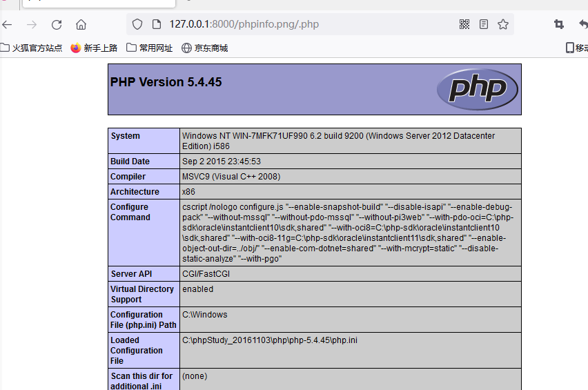The image size is (588, 390).
Task: Go back with the browser back arrow
Action: coord(7,25)
